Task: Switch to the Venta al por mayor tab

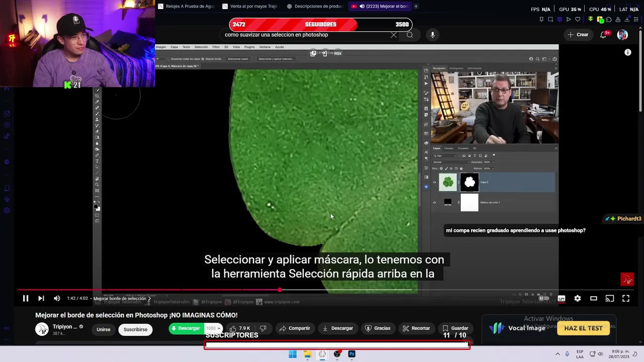Action: 251,6
